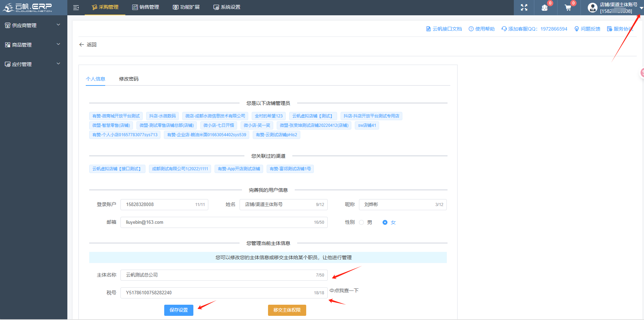Screen dimensions: 644x320
Task: Toggle fullscreen mode icon
Action: (524, 8)
